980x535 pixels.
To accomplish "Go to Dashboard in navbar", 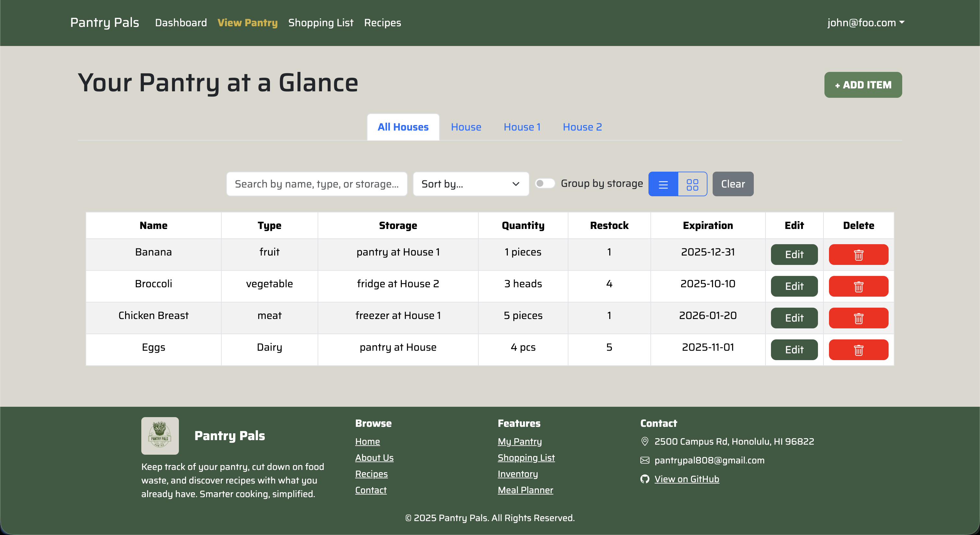I will 181,23.
